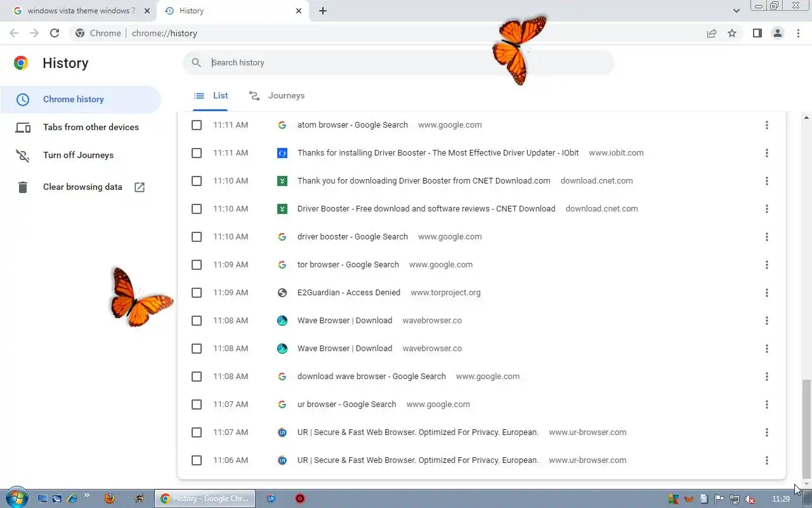Open actions menu for tor browser search entry
This screenshot has width=812, height=508.
coord(766,265)
